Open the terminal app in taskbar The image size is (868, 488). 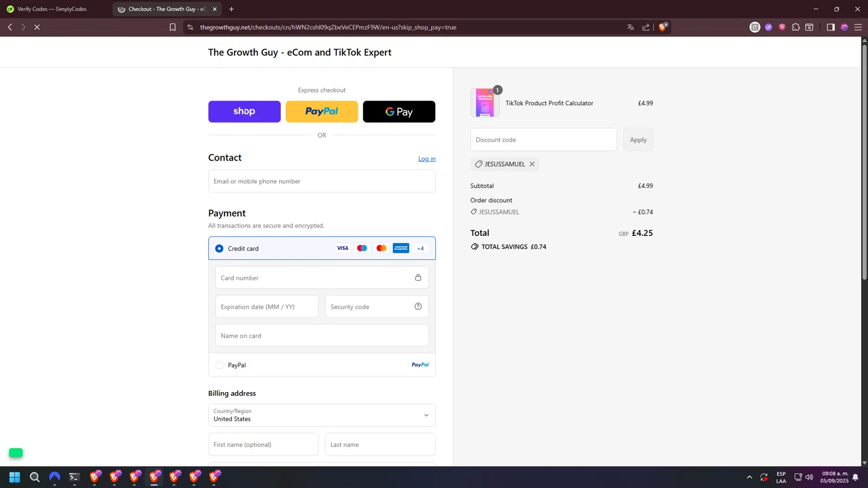coord(75,477)
